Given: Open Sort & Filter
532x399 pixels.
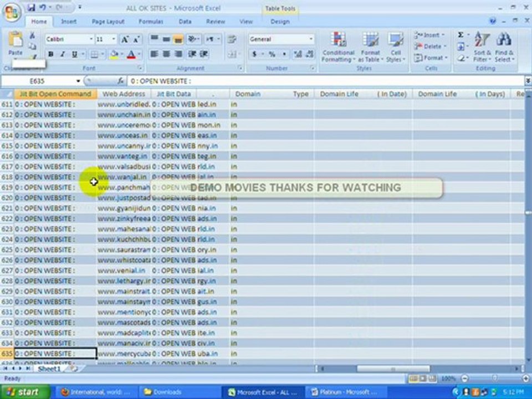Looking at the screenshot, I should (x=482, y=47).
